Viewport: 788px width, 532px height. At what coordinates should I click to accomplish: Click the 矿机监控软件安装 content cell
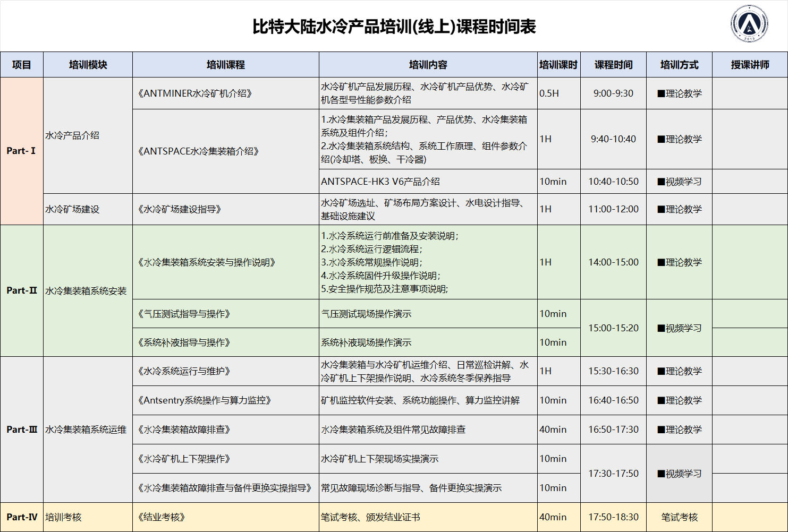(428, 400)
